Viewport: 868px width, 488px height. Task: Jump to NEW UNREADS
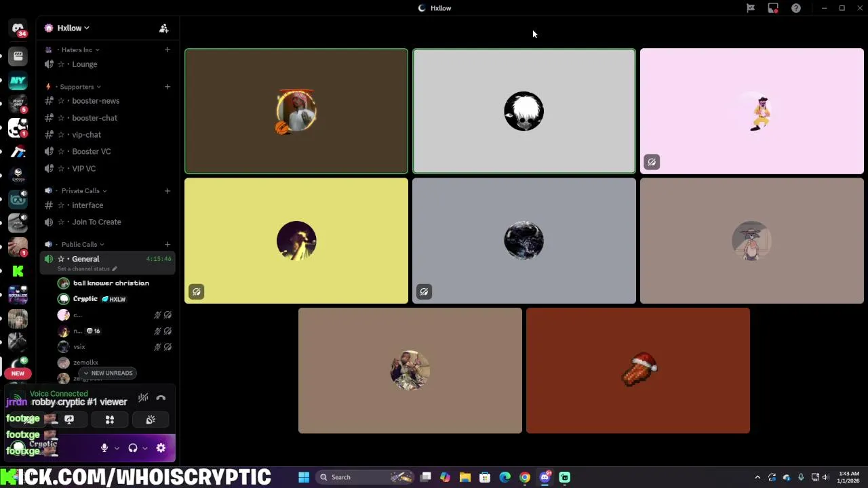click(x=108, y=373)
